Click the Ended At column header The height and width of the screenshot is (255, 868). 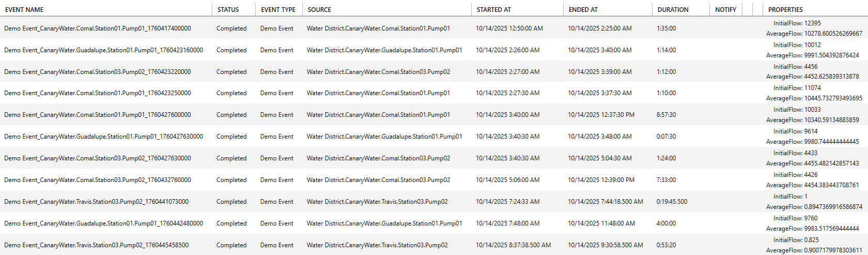point(583,9)
